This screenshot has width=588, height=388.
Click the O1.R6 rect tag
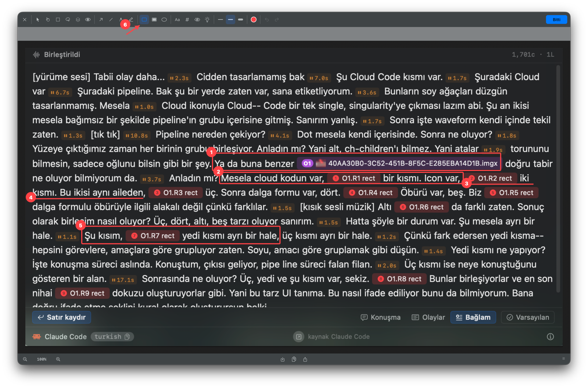coord(422,207)
